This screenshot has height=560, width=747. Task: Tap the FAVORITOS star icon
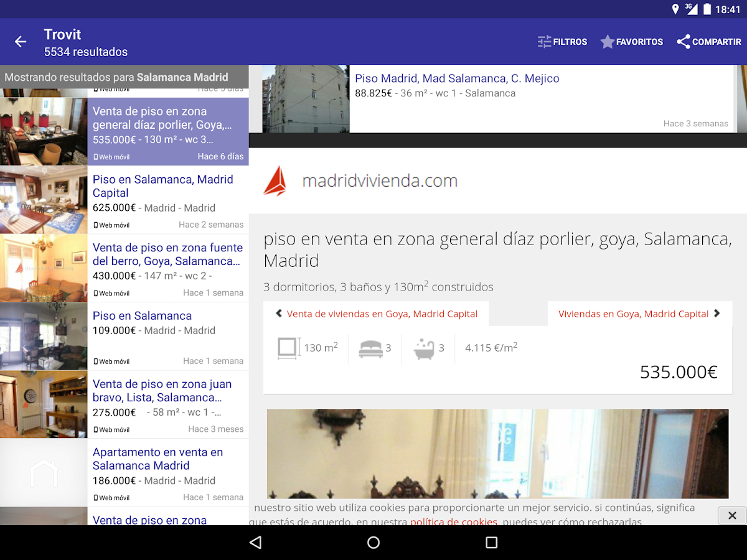point(608,42)
